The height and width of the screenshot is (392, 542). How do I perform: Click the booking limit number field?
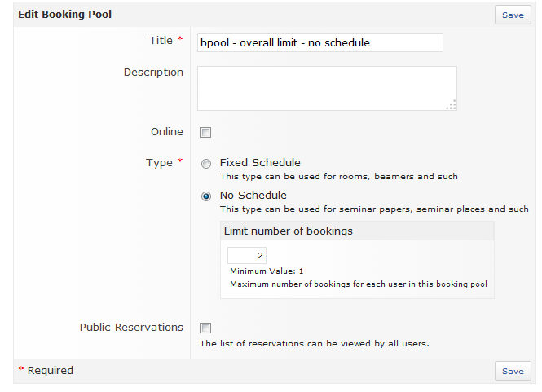[246, 255]
